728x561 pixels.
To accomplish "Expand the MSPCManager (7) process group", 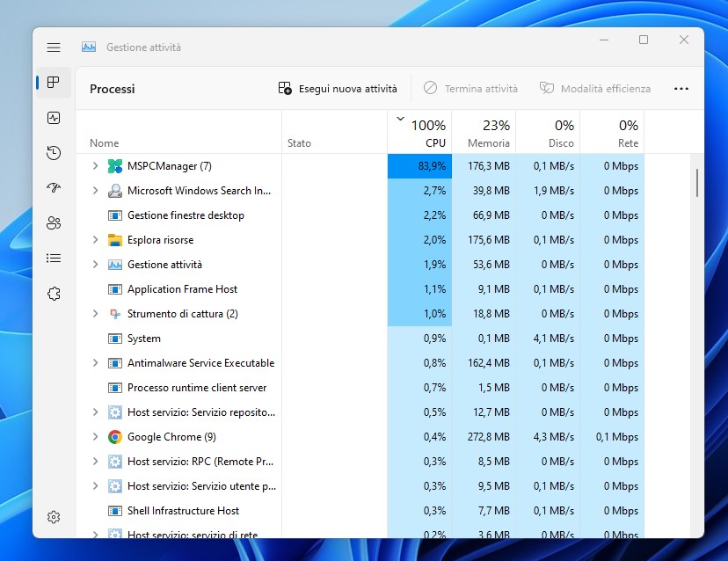I will [x=95, y=166].
